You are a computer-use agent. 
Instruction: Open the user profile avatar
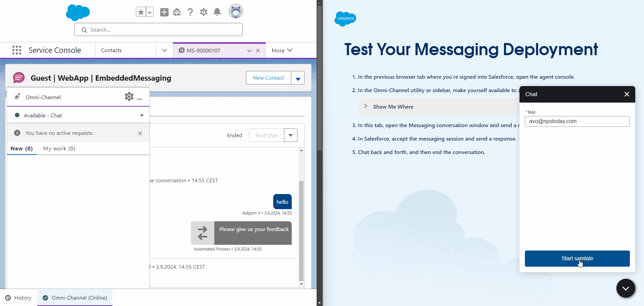pyautogui.click(x=236, y=12)
